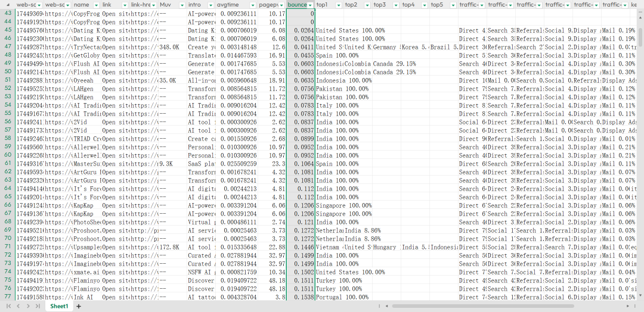
Task: Open filter dropdown on top1 column
Action: [x=339, y=5]
